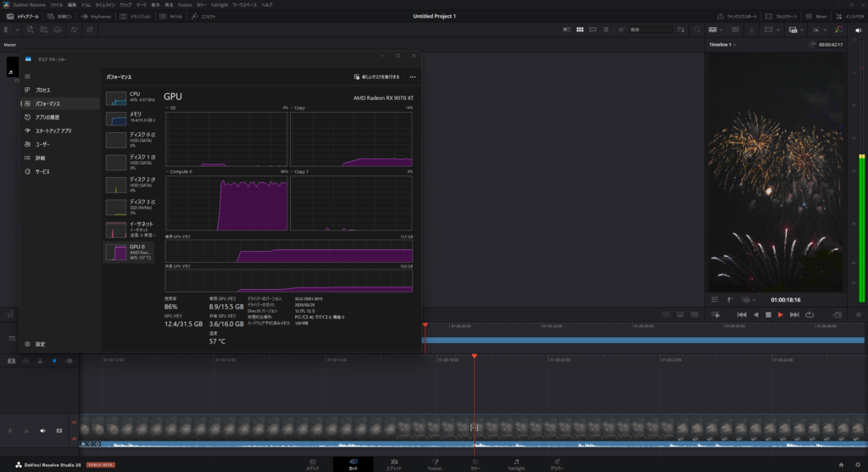The image size is (868, 472).
Task: Switch to the エディット page tab
Action: (x=393, y=464)
